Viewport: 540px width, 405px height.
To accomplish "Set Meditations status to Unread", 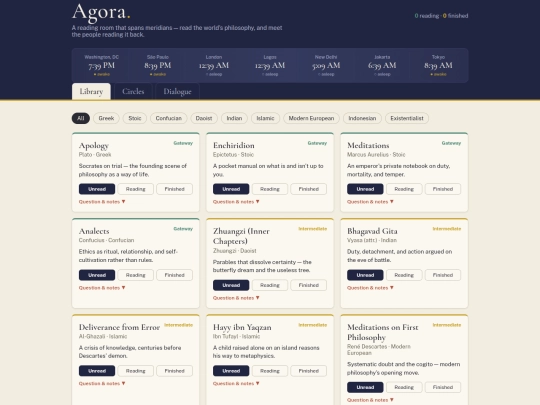I will pos(365,189).
